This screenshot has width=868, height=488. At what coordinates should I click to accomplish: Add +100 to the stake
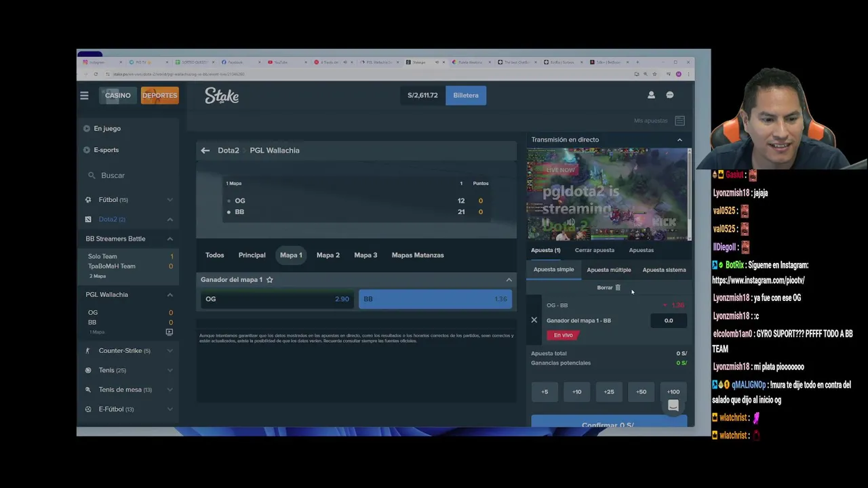pos(673,392)
